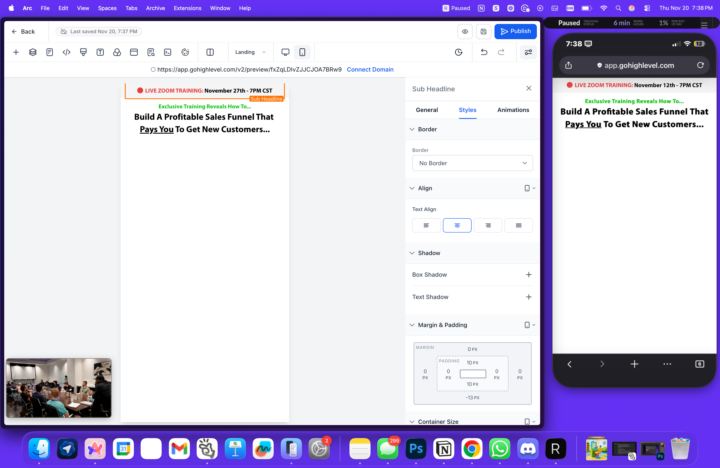
Task: Set text align to right
Action: pos(488,226)
